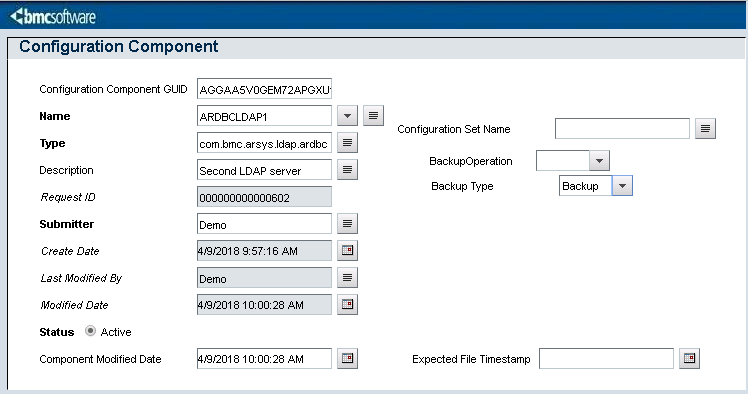Open the text editor icon beside Description field

pos(347,170)
